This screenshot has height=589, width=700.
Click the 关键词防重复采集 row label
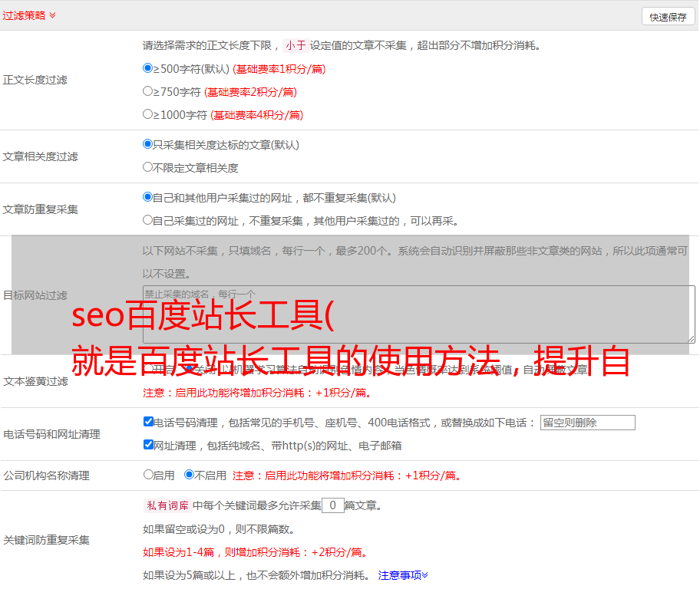(46, 541)
